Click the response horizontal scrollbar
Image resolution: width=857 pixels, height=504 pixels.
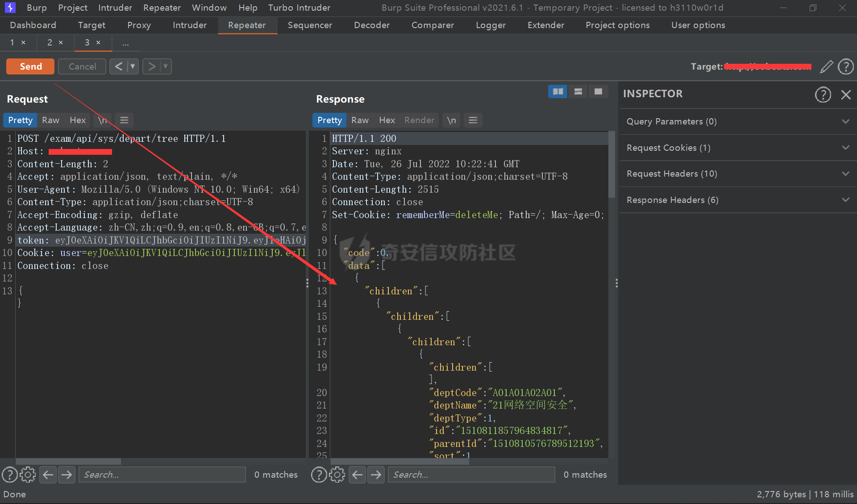[400, 461]
